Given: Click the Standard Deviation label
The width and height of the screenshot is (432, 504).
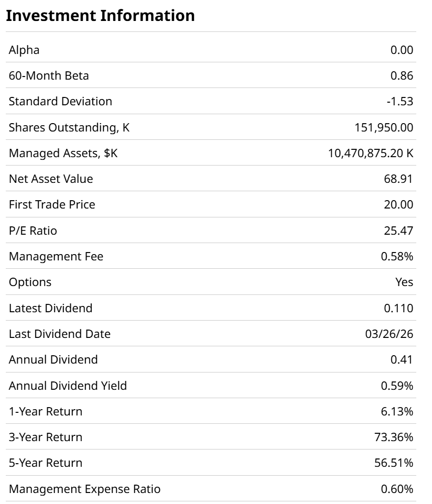Looking at the screenshot, I should (60, 101).
